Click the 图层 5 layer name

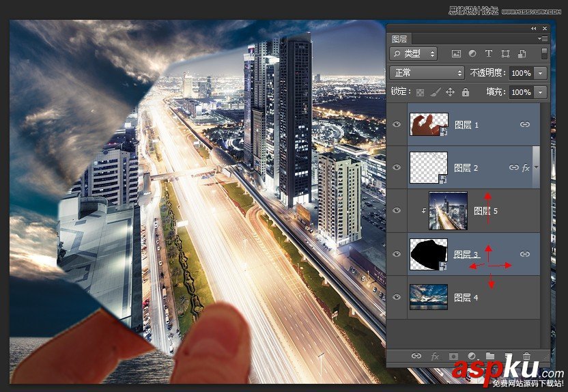click(486, 211)
